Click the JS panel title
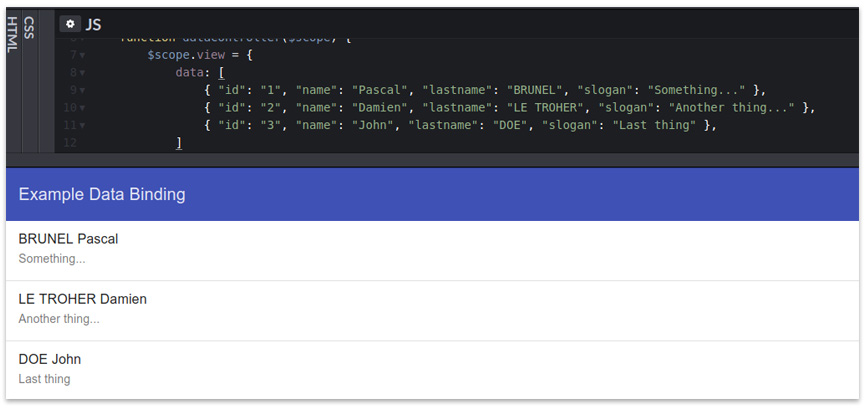The image size is (864, 414). [93, 24]
